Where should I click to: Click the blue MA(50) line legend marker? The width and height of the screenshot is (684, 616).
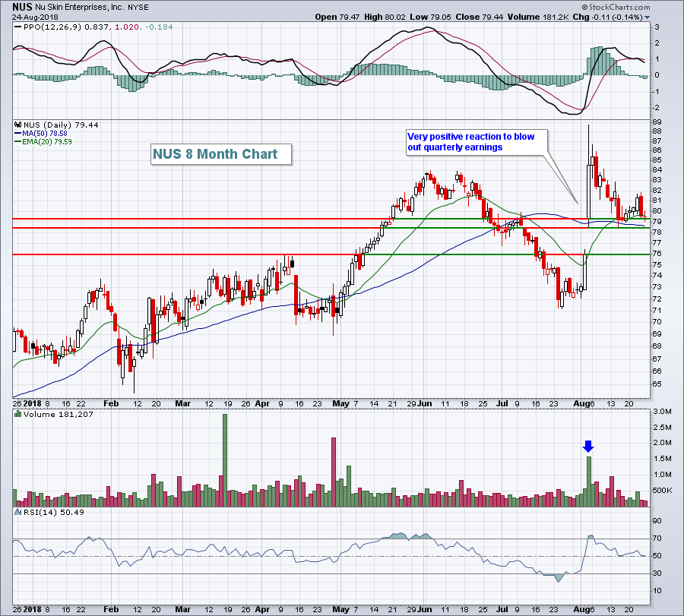pos(18,134)
